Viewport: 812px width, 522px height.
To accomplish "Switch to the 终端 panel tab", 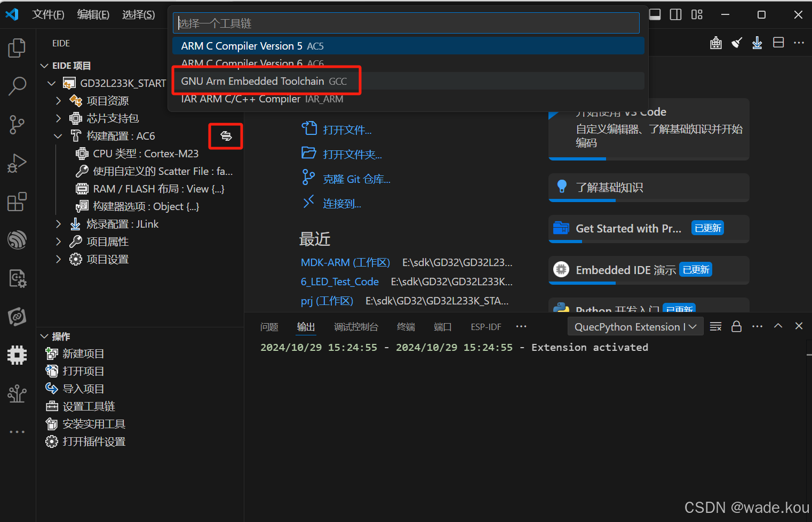I will [x=406, y=327].
